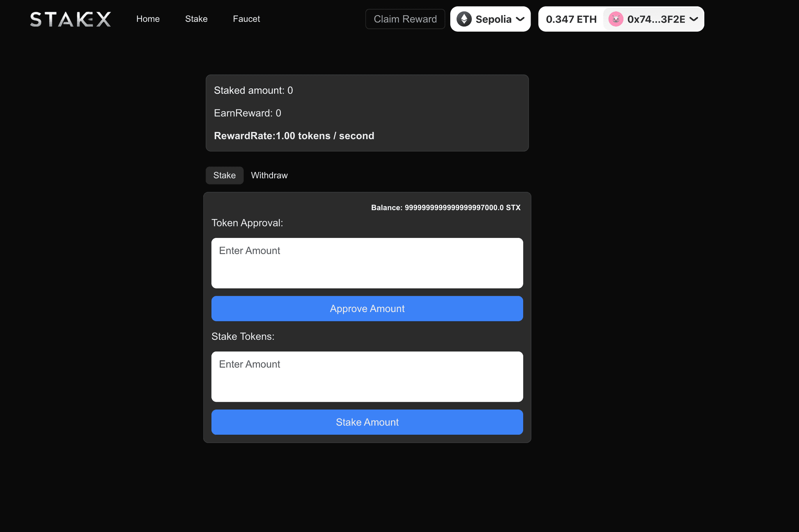Image resolution: width=799 pixels, height=532 pixels.
Task: Click the Approve Amount button
Action: coord(367,308)
